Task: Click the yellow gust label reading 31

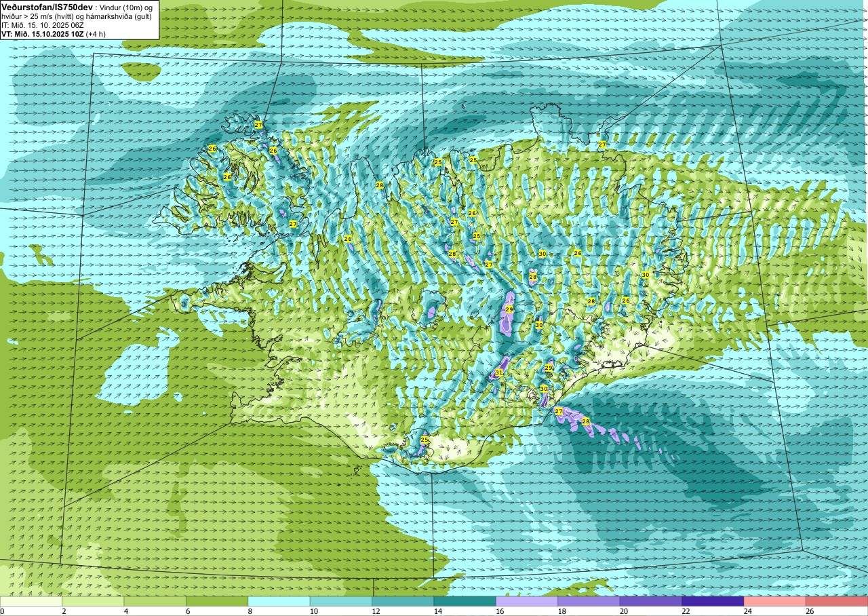Action: point(499,372)
